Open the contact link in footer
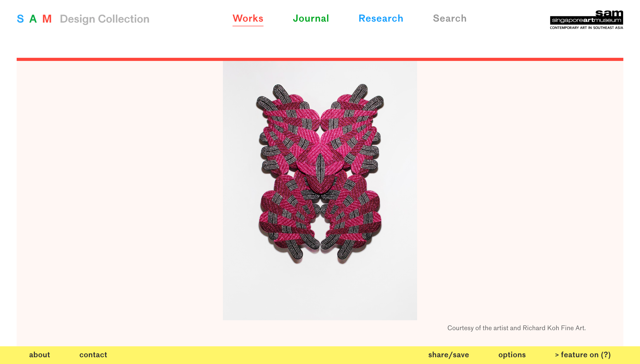 click(x=93, y=355)
